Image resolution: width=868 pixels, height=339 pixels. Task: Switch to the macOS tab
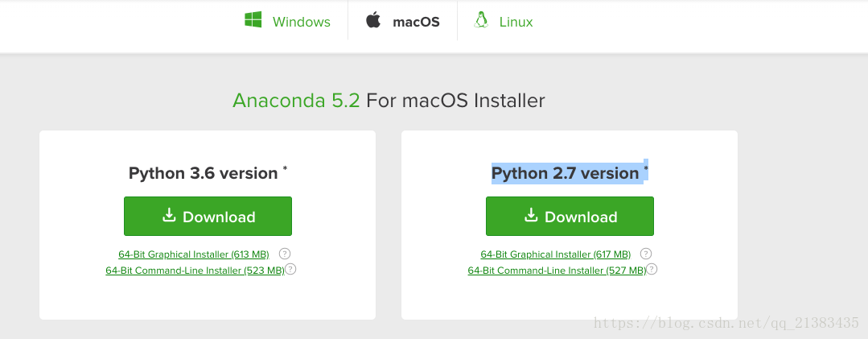(402, 21)
